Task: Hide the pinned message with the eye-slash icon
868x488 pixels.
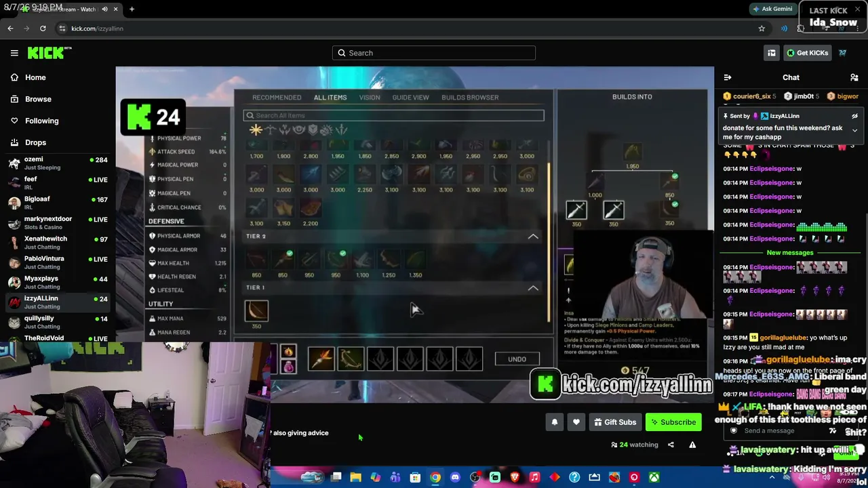Action: (x=854, y=116)
